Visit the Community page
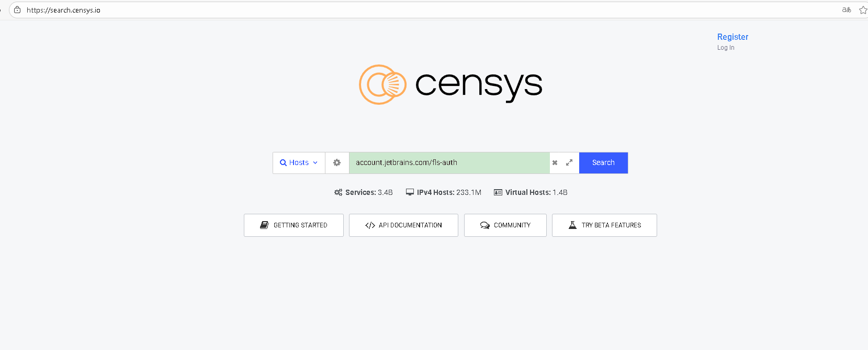Viewport: 868px width, 350px height. (505, 225)
